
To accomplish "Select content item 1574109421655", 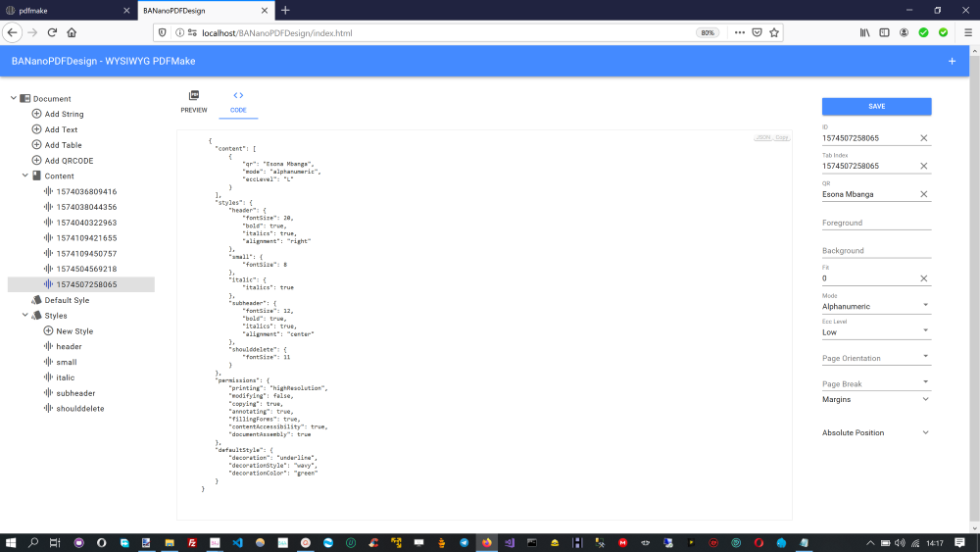I will [86, 237].
